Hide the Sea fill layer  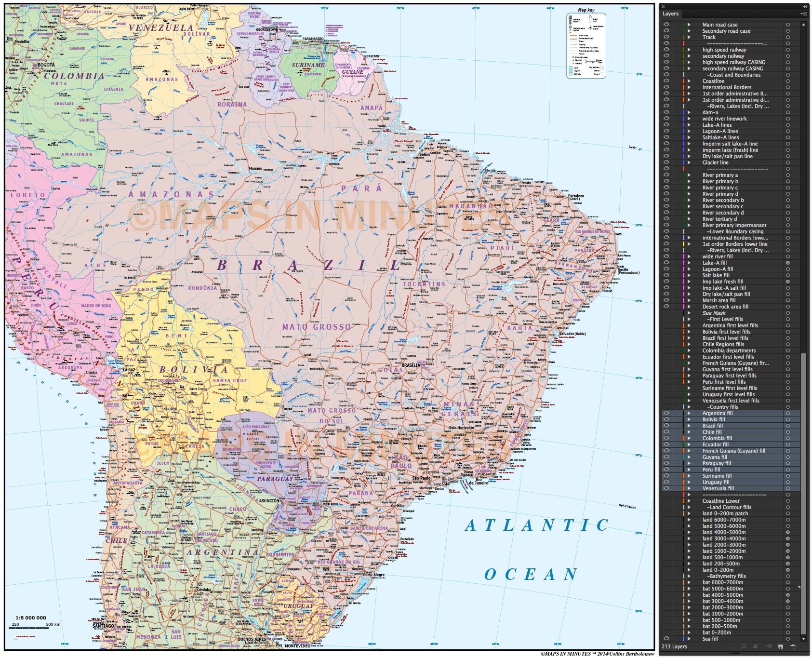[666, 639]
